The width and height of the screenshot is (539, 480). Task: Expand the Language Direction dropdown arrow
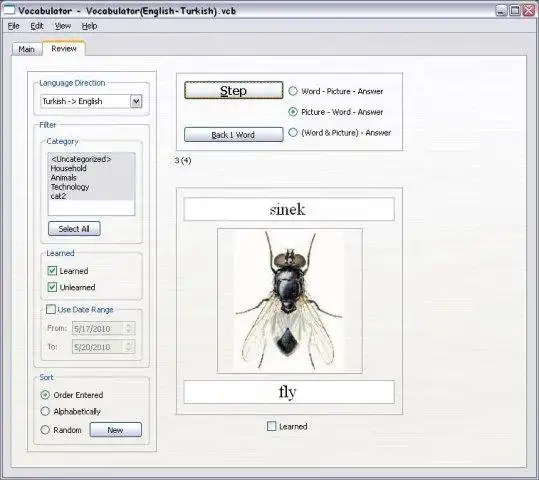tap(136, 101)
